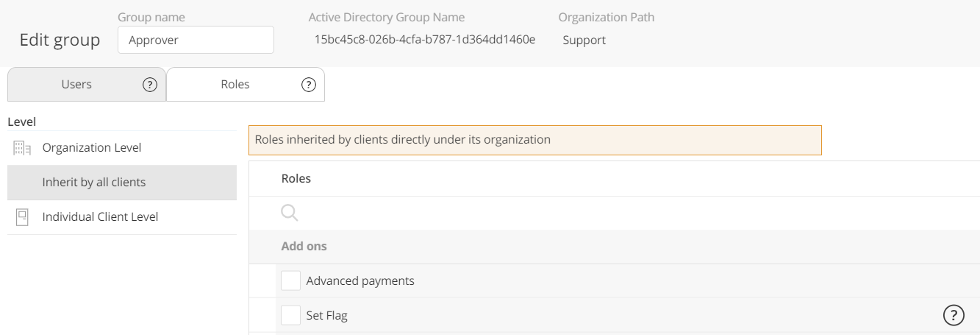This screenshot has width=980, height=335.
Task: Enable the Advanced payments checkbox
Action: click(x=291, y=281)
